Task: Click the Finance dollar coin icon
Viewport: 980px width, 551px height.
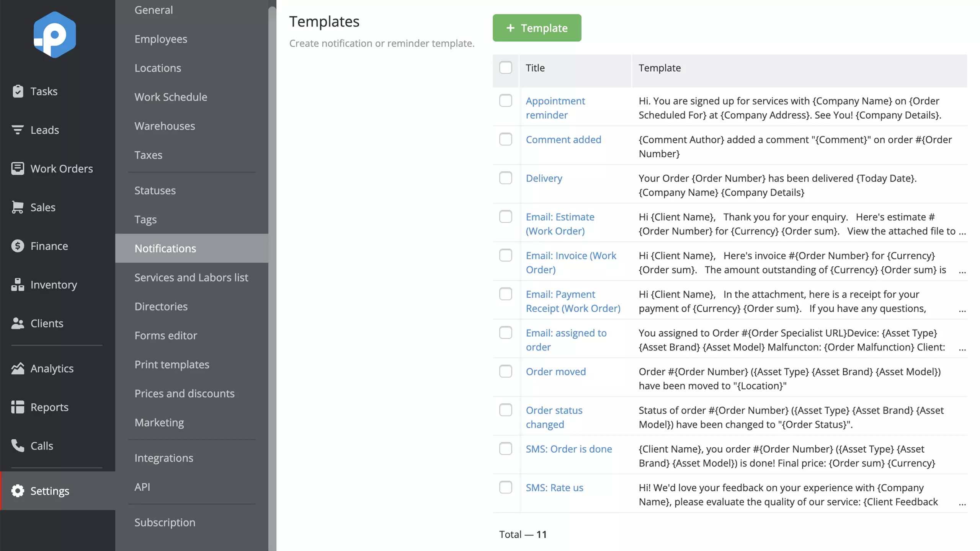Action: click(18, 246)
